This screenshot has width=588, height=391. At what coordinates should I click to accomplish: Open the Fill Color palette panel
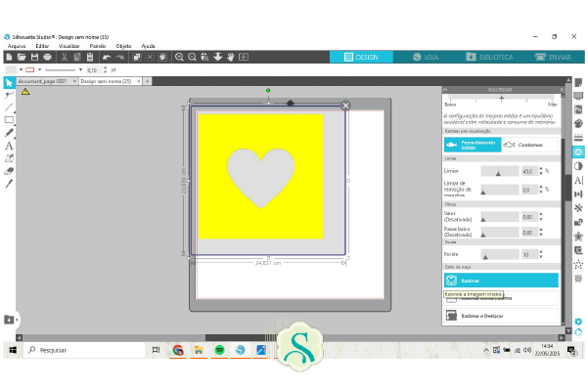pyautogui.click(x=578, y=123)
